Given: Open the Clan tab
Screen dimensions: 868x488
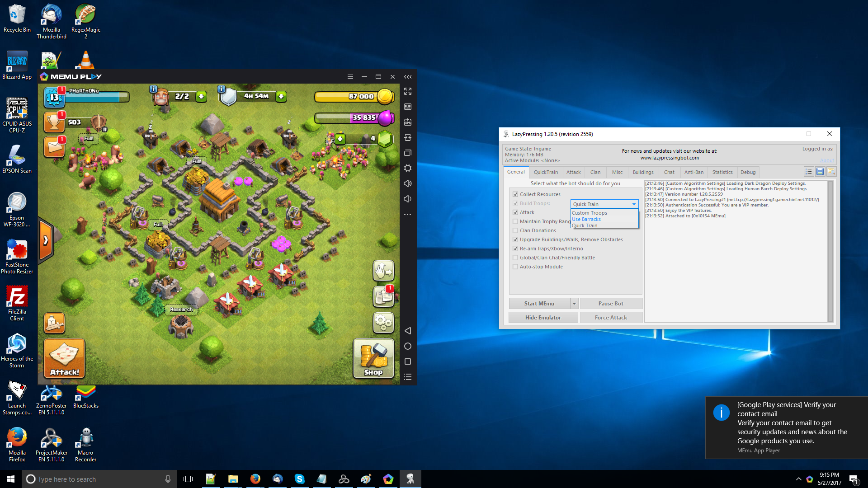Looking at the screenshot, I should pos(595,172).
